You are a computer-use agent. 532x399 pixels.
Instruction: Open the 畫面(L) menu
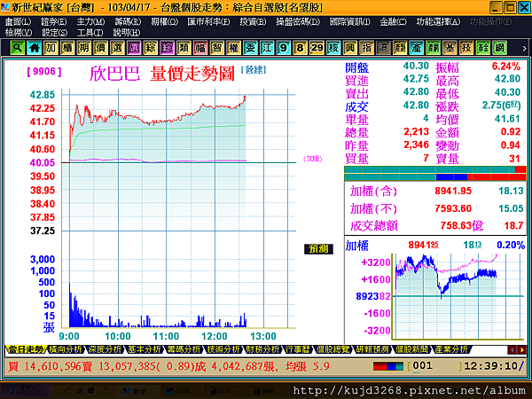coord(18,22)
